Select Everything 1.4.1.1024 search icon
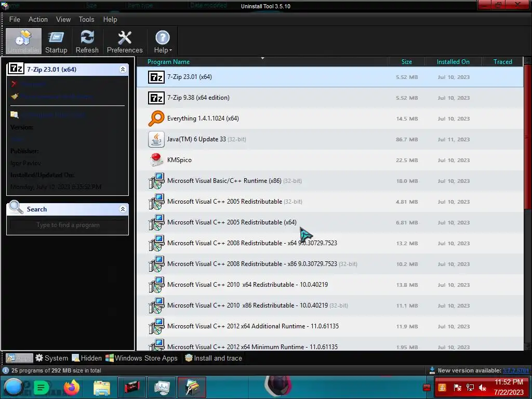532x399 pixels. (x=156, y=118)
